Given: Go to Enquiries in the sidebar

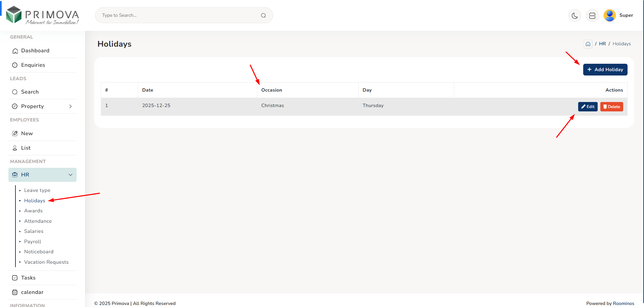Looking at the screenshot, I should (x=33, y=65).
